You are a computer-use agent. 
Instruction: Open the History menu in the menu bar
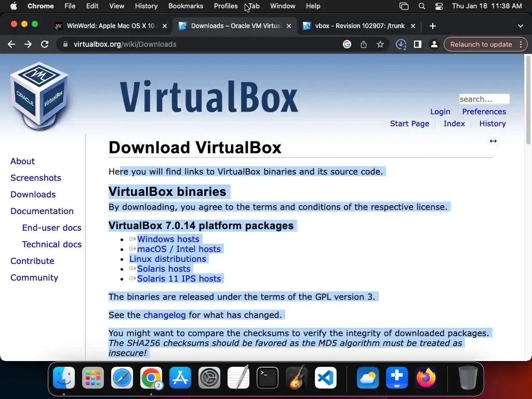pos(146,6)
